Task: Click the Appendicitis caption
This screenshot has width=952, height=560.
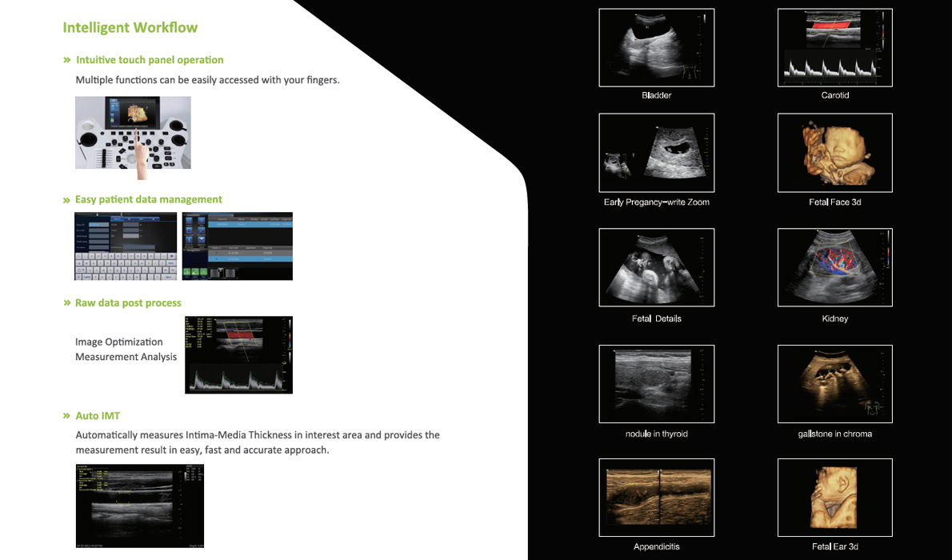Action: pyautogui.click(x=656, y=546)
